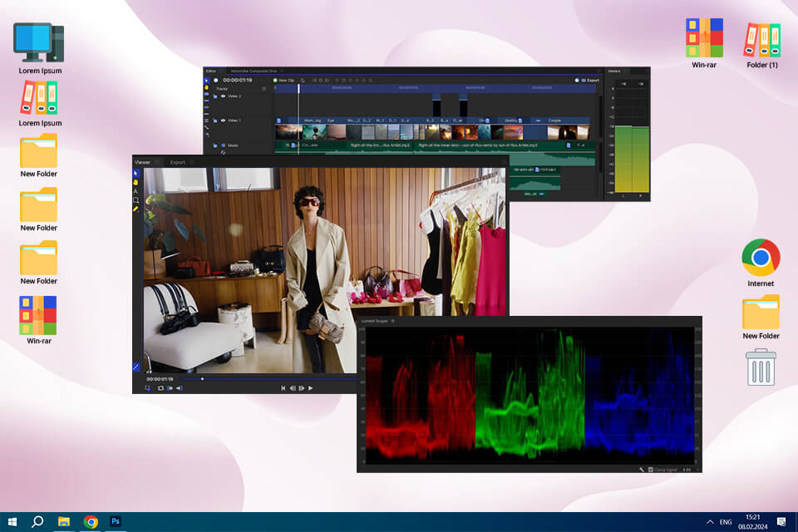The image size is (798, 532).
Task: Click the blue icon at Viewer toolbar bottom
Action: 135,367
